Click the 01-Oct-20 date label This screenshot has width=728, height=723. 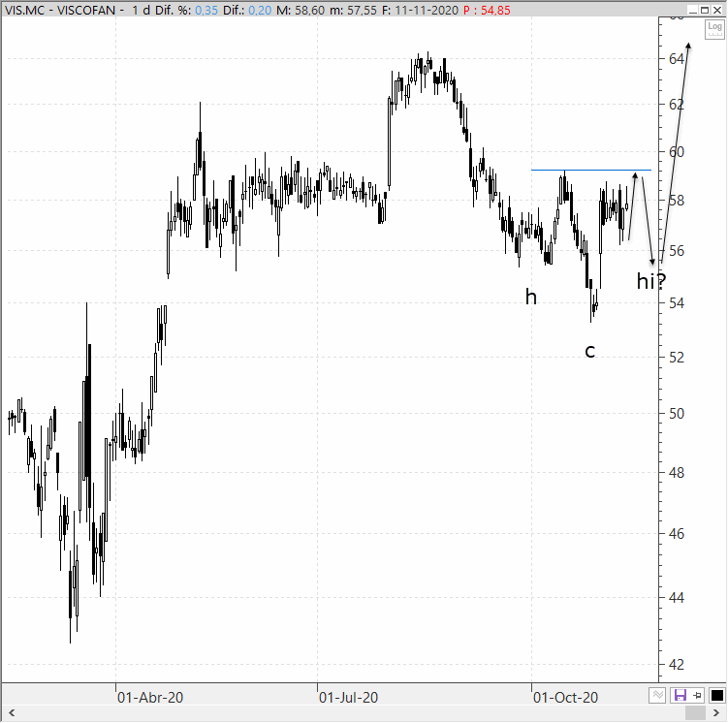pos(565,697)
